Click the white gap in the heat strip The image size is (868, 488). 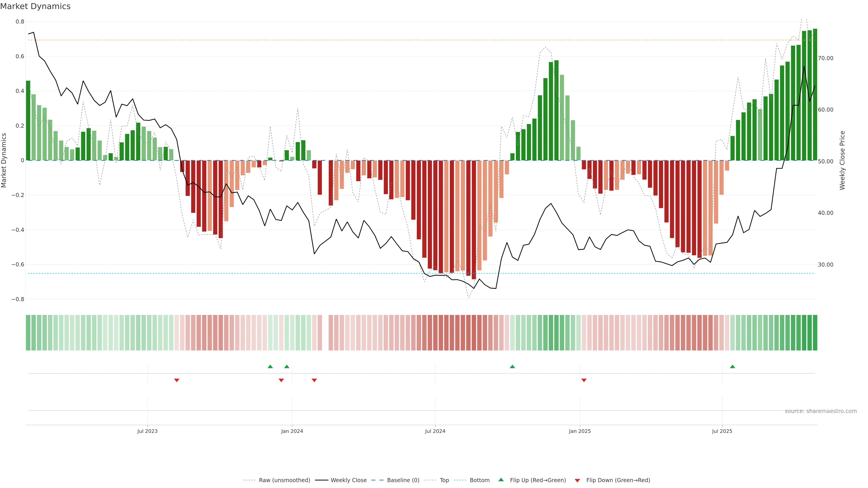pos(325,333)
